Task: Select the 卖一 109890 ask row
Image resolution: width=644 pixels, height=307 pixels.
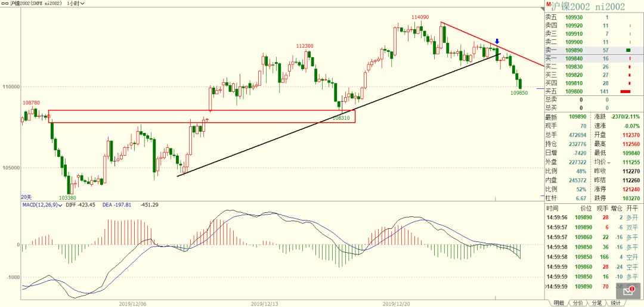Action: tap(594, 50)
